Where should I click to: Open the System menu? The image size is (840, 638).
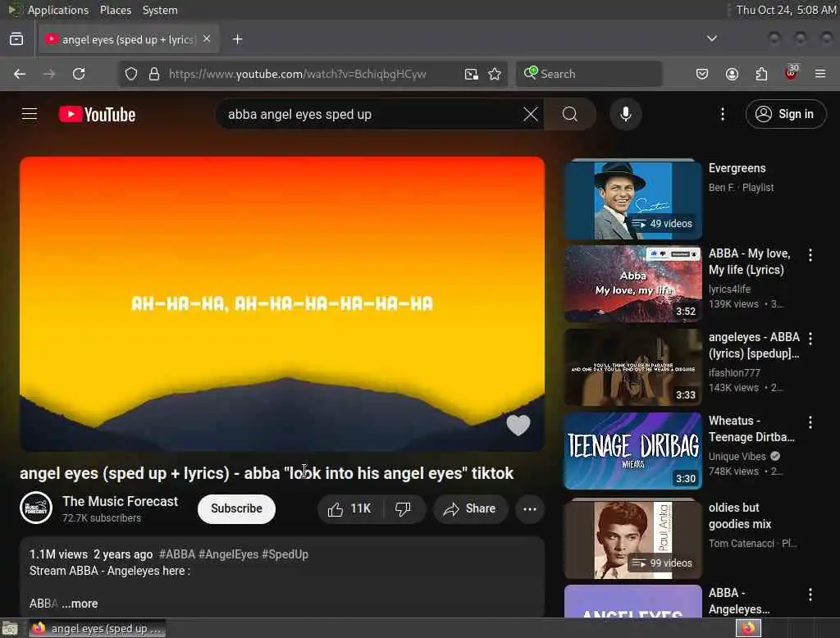(160, 10)
